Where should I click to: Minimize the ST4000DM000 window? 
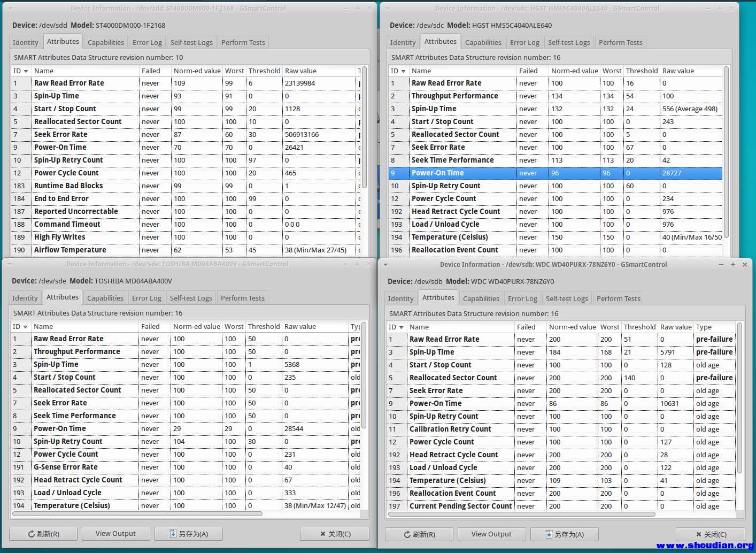[346, 9]
